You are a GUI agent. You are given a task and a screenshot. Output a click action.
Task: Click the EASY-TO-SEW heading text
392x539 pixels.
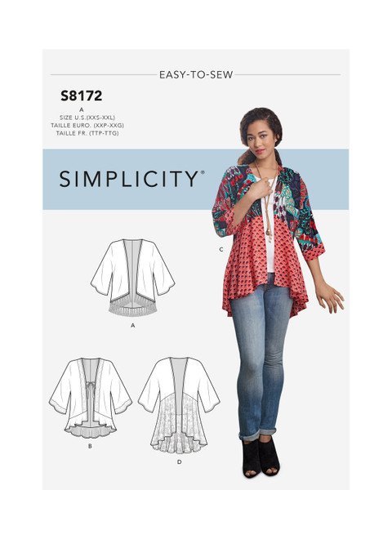pos(196,74)
